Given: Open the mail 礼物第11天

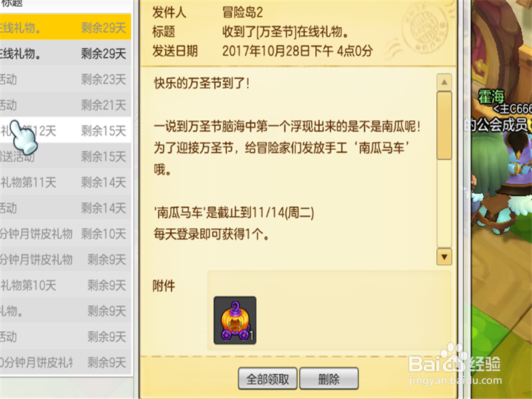Looking at the screenshot, I should 65,182.
